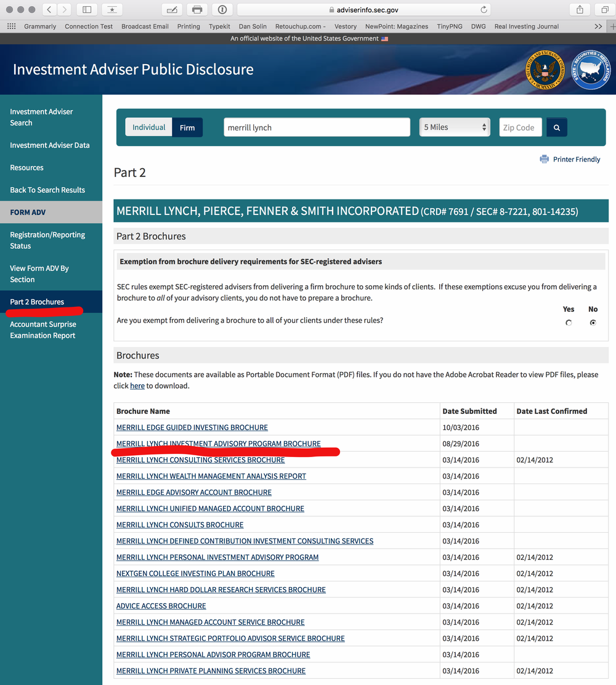Screen dimensions: 616x685
Task: Click the Printer Friendly printer icon
Action: click(544, 159)
